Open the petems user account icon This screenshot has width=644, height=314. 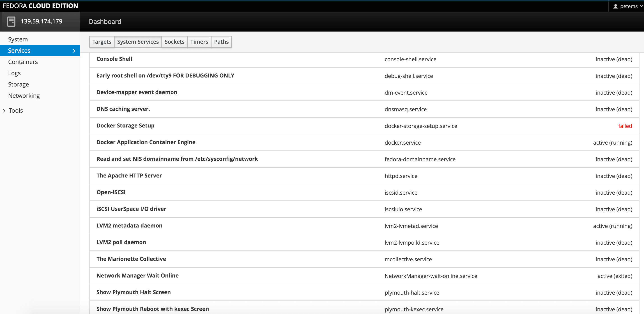click(616, 6)
